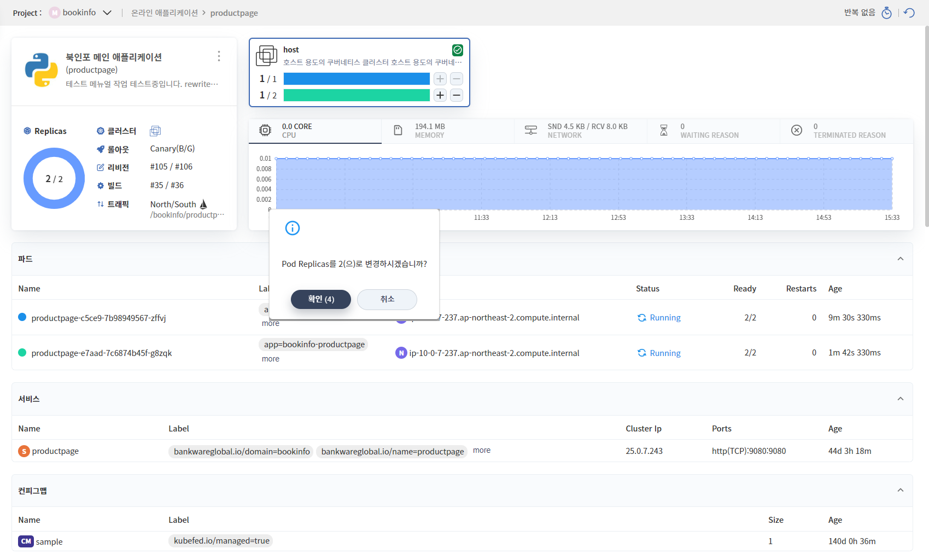Collapse the 컨피그맵 section
The height and width of the screenshot is (560, 929).
click(x=901, y=490)
